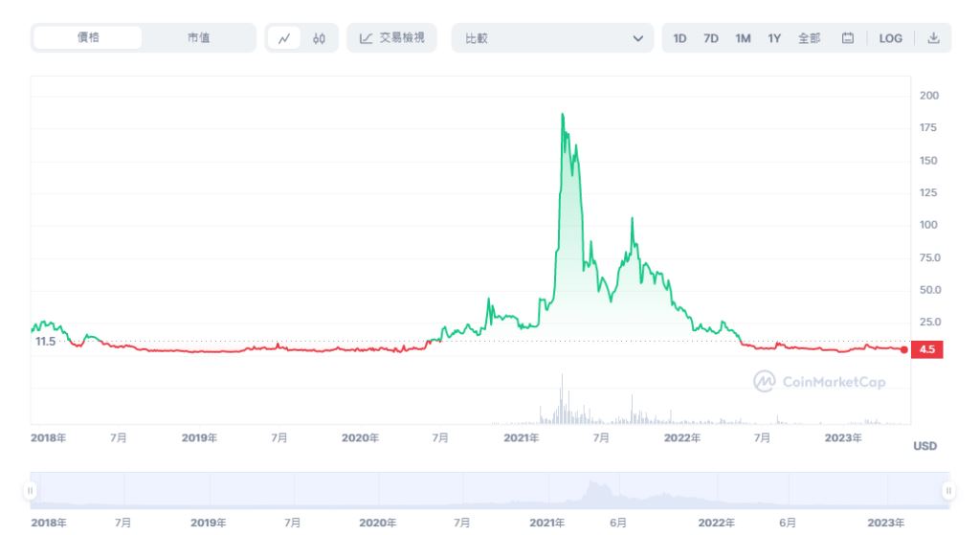This screenshot has width=980, height=535.
Task: Click the right range slider handle
Action: click(948, 491)
